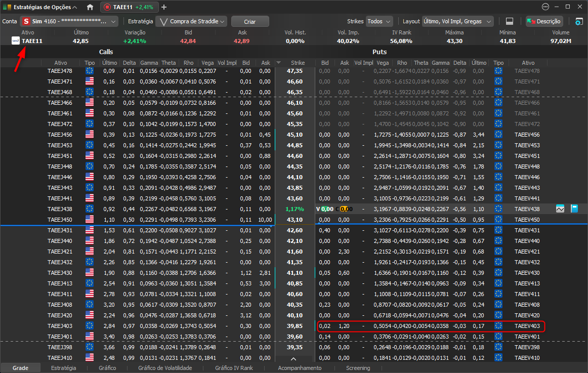Open chart icon for TAEEV438 row
This screenshot has width=588, height=373.
(x=560, y=209)
